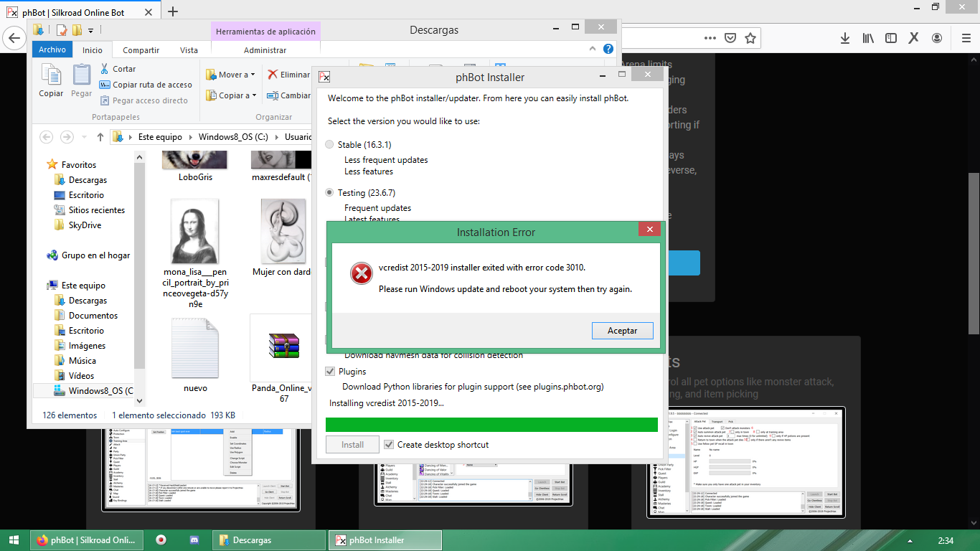Select the Testing (23.6.7) radio button

click(329, 193)
